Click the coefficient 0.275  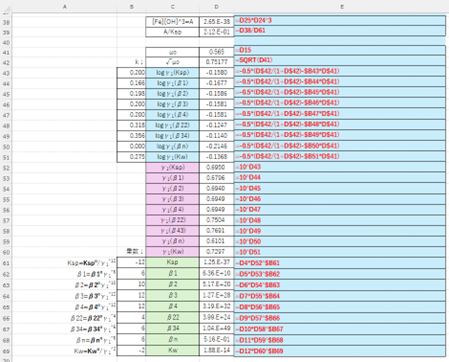pyautogui.click(x=131, y=157)
